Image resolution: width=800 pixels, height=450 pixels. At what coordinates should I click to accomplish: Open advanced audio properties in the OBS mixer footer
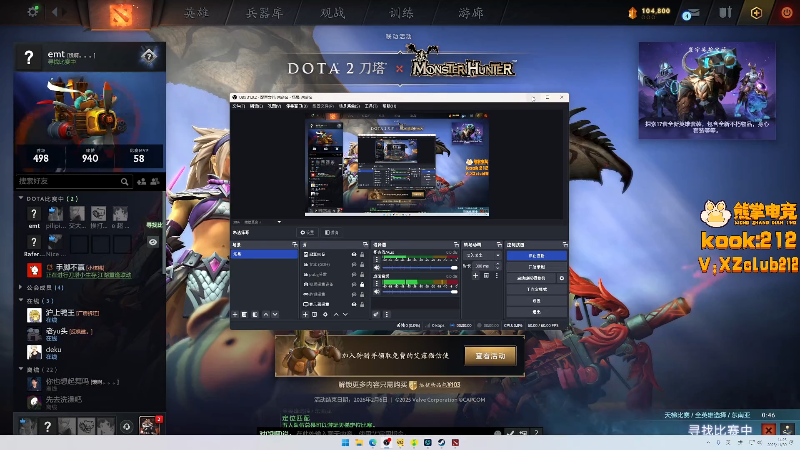click(376, 314)
